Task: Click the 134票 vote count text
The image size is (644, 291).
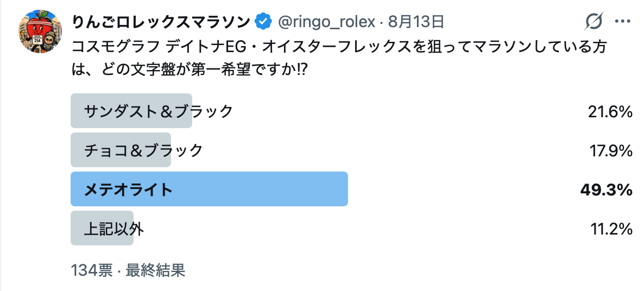Action: (92, 271)
